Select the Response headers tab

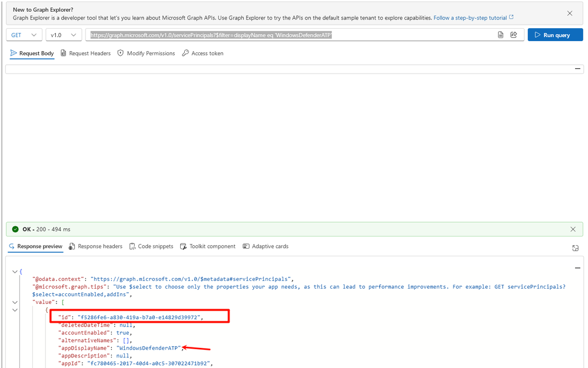[95, 246]
